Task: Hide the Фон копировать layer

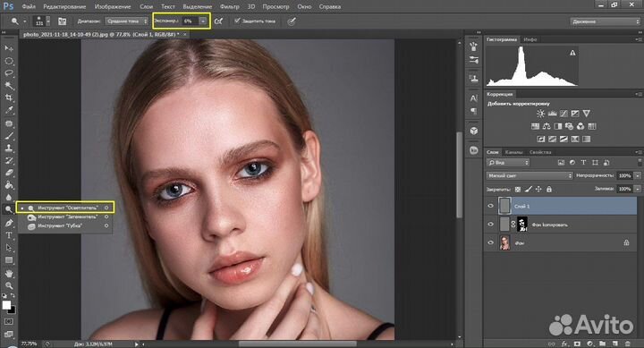Action: coord(490,225)
